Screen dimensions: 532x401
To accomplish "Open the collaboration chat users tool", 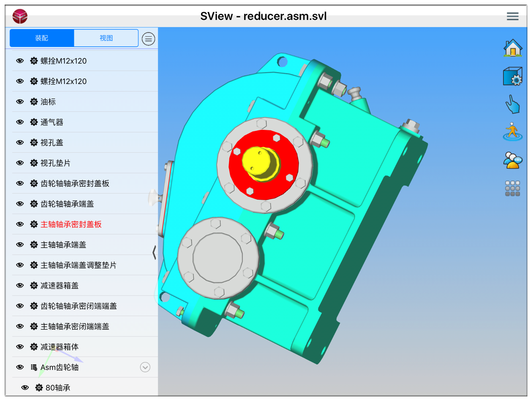I will click(x=512, y=160).
